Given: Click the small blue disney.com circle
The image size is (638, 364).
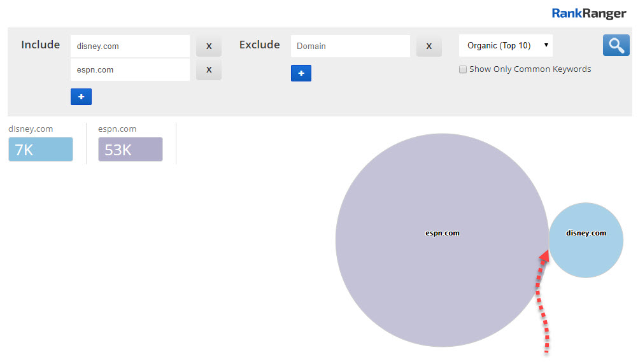Looking at the screenshot, I should [586, 251].
